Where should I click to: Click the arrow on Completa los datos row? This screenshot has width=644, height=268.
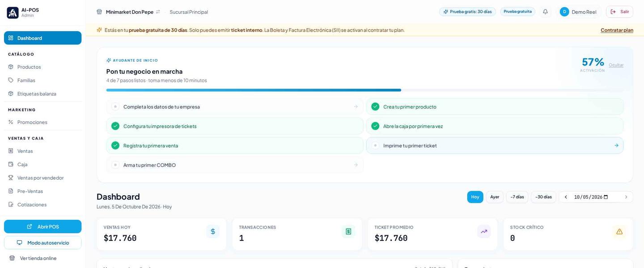pyautogui.click(x=356, y=106)
